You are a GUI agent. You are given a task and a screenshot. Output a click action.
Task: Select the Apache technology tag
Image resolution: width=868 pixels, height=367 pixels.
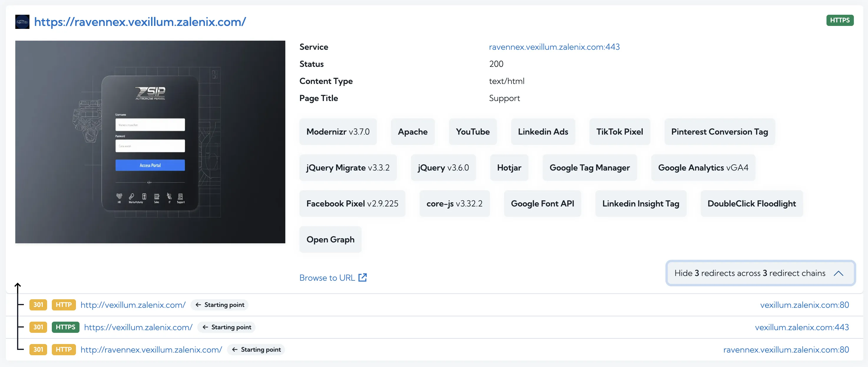tap(413, 132)
